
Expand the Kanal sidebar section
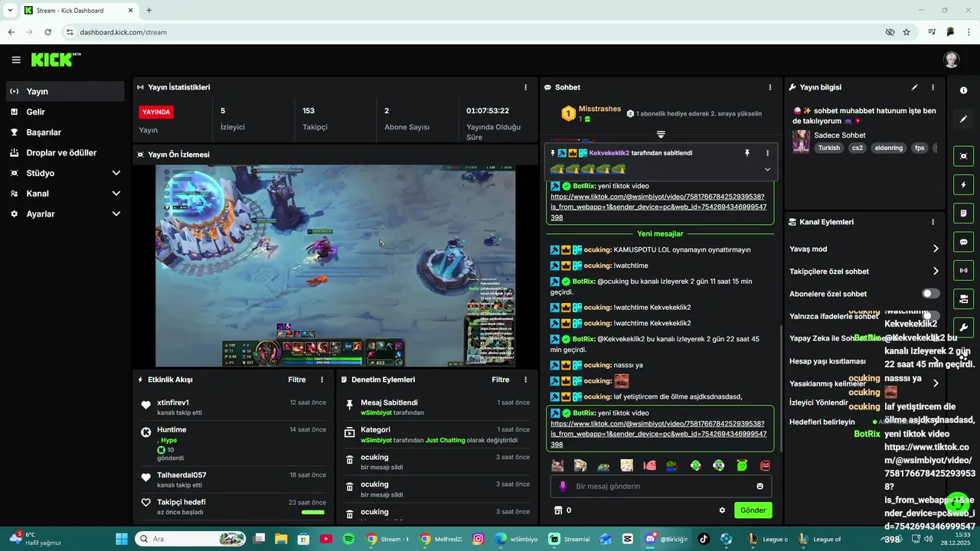[116, 194]
